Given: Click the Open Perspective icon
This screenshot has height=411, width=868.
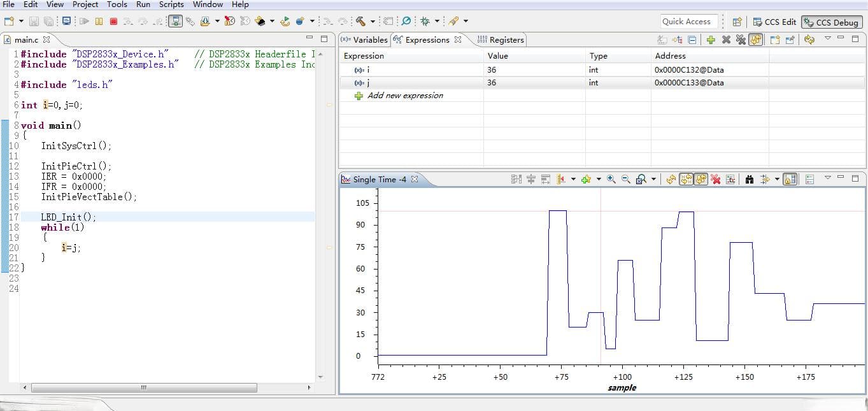Looking at the screenshot, I should [737, 21].
